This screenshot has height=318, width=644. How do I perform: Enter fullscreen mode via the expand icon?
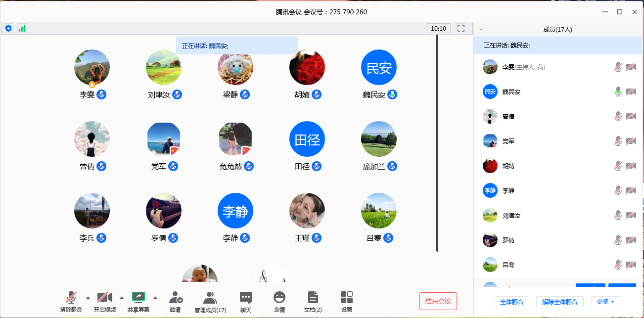(x=461, y=28)
